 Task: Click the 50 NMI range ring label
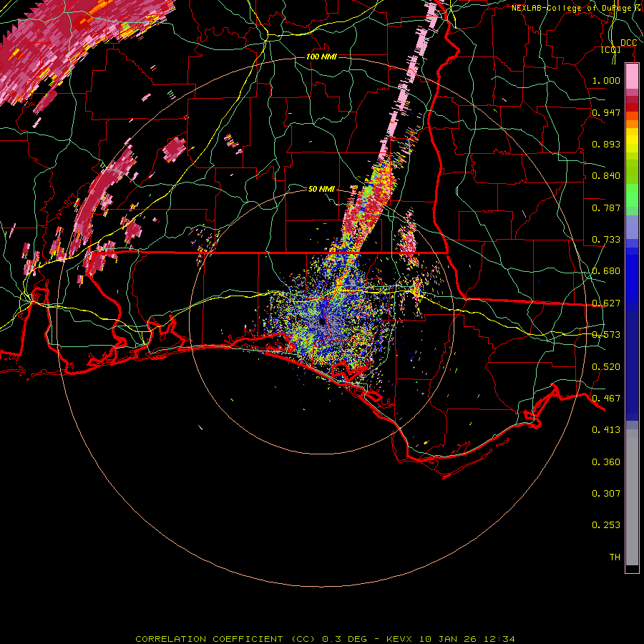coord(321,189)
